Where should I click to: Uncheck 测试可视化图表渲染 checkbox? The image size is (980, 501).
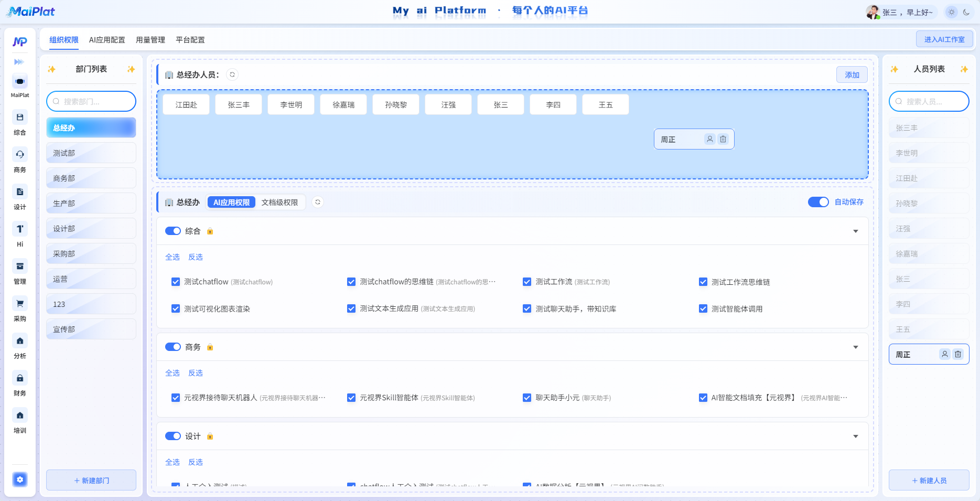coord(176,308)
